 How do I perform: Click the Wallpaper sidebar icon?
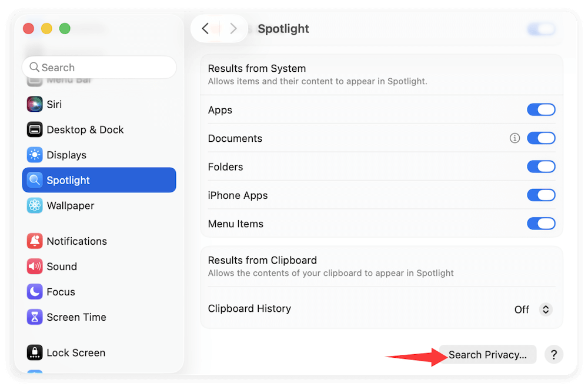click(x=34, y=205)
